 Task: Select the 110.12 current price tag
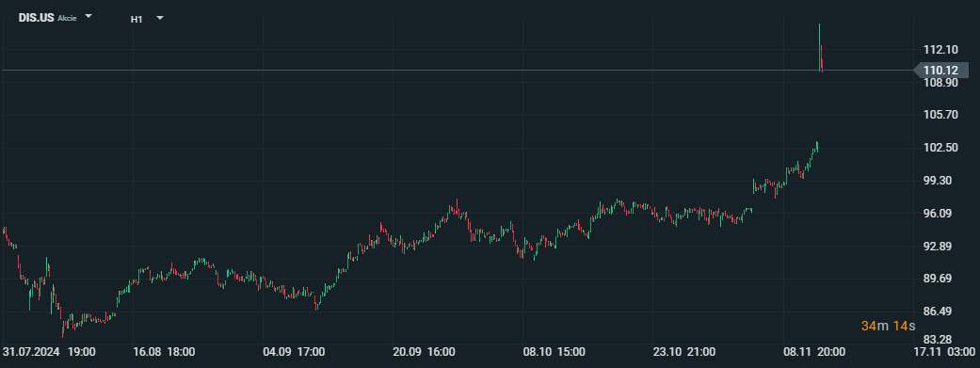pyautogui.click(x=940, y=71)
